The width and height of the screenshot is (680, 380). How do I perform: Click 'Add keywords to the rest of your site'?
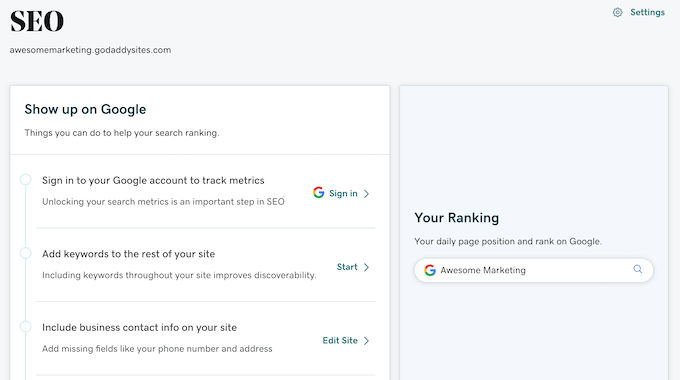[x=128, y=254]
